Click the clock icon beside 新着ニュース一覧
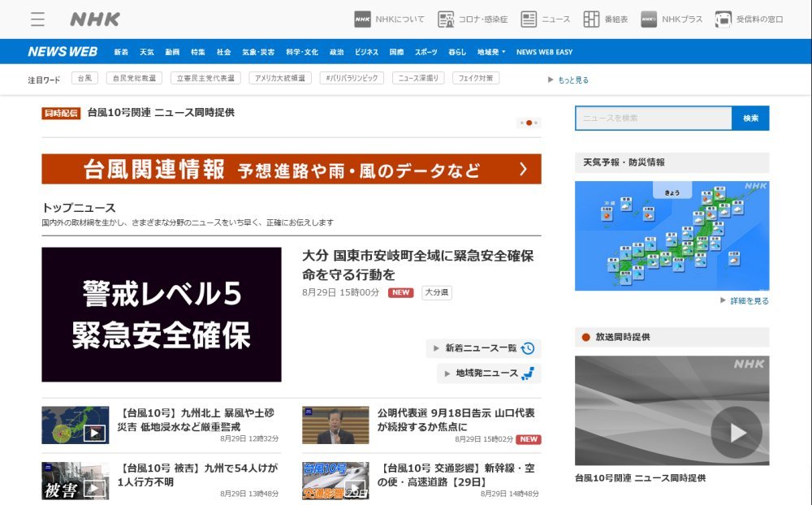The image size is (812, 505). coord(528,348)
